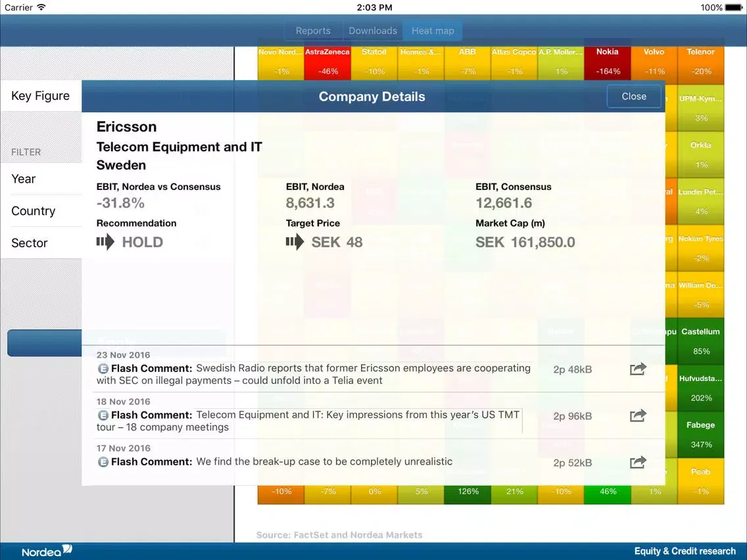Click the SEK 48 target price
Screen dimensions: 747x560
(337, 242)
